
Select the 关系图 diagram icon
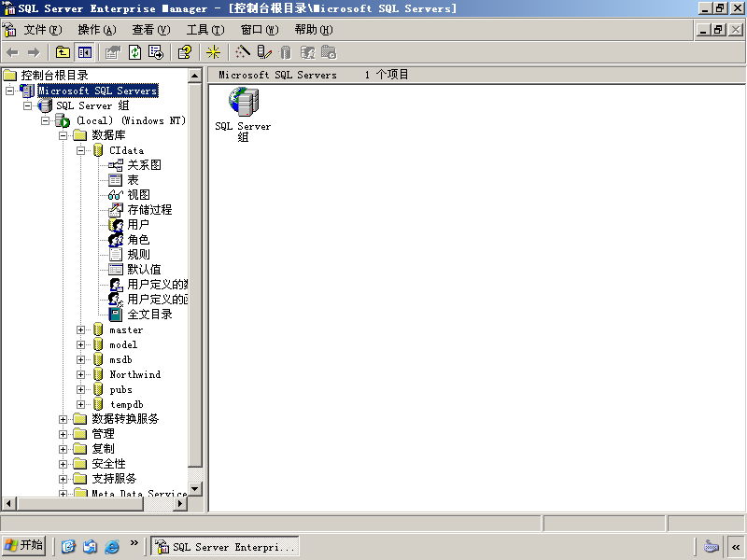coord(115,165)
